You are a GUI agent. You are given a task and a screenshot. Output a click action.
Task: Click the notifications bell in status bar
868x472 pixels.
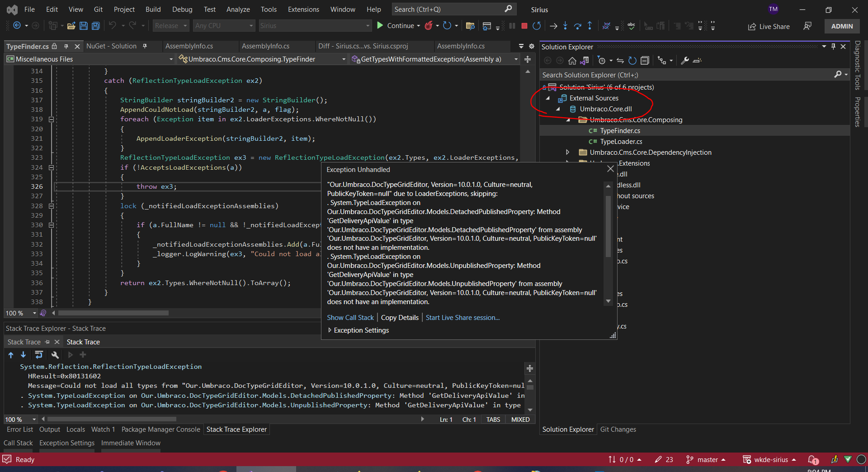pos(813,460)
